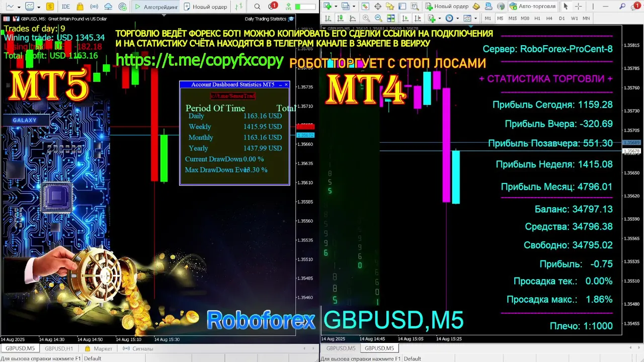Click the MT5 line chart type icon
The width and height of the screenshot is (644, 362).
tap(10, 7)
